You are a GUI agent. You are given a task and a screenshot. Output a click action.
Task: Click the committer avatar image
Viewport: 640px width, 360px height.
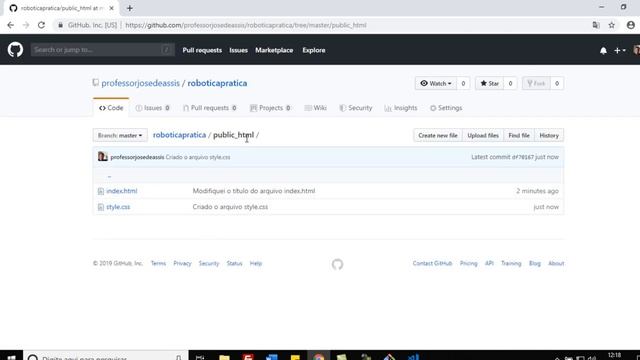click(x=102, y=157)
